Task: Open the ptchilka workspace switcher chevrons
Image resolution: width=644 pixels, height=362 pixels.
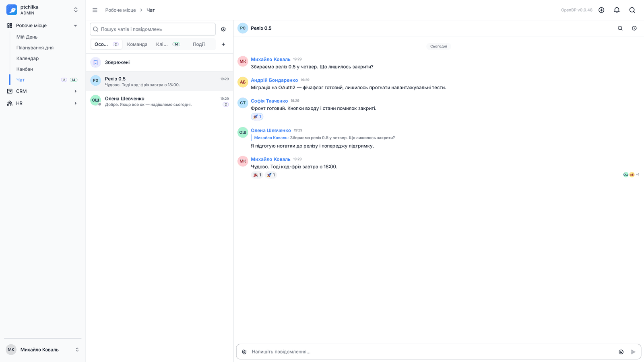Action: tap(76, 10)
